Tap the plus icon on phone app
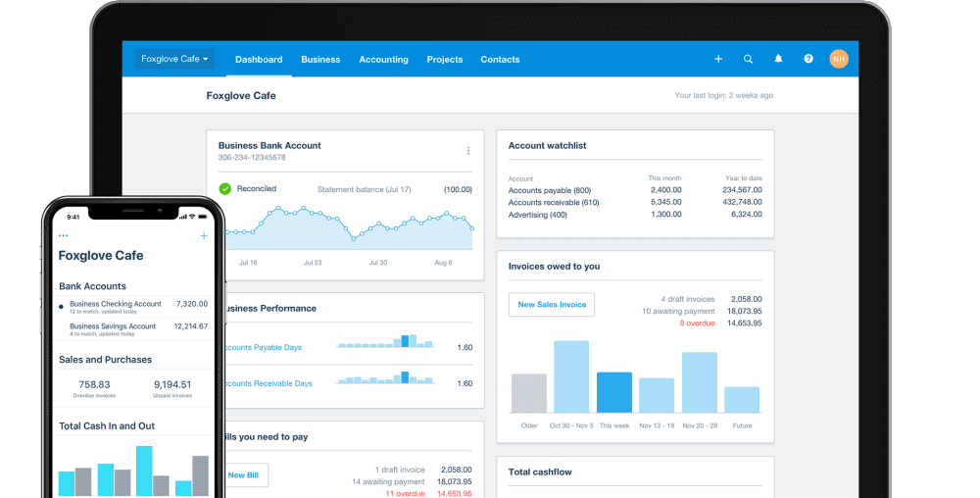Screen dimensions: 980x498 click(204, 236)
